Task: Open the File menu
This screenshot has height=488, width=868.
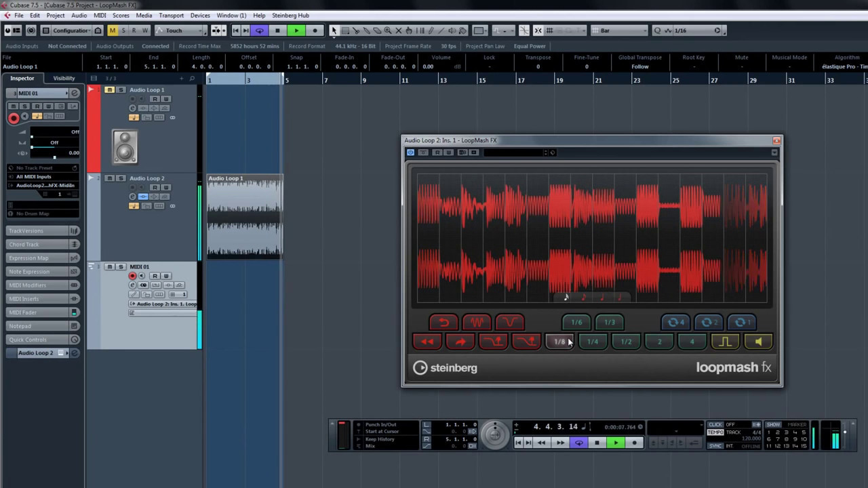Action: click(18, 15)
